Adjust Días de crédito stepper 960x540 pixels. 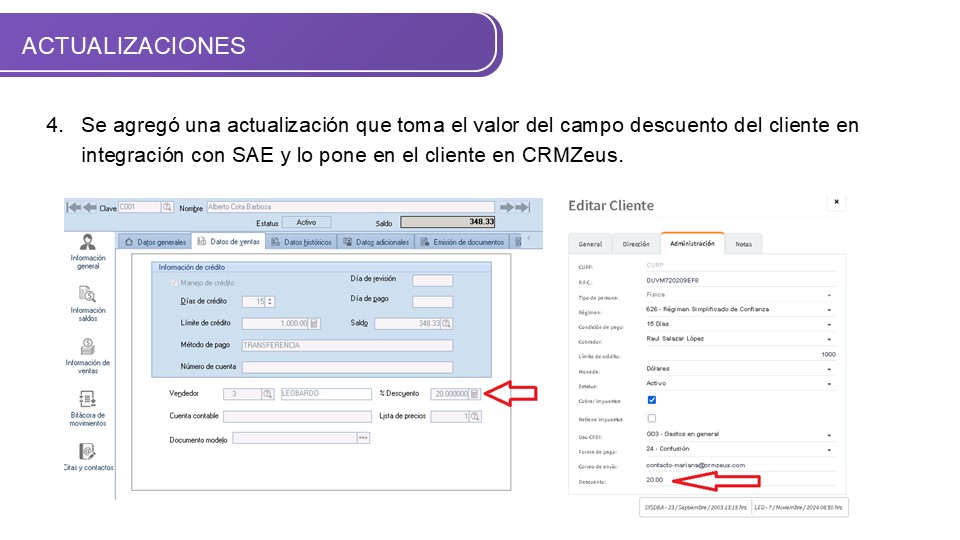[x=270, y=302]
